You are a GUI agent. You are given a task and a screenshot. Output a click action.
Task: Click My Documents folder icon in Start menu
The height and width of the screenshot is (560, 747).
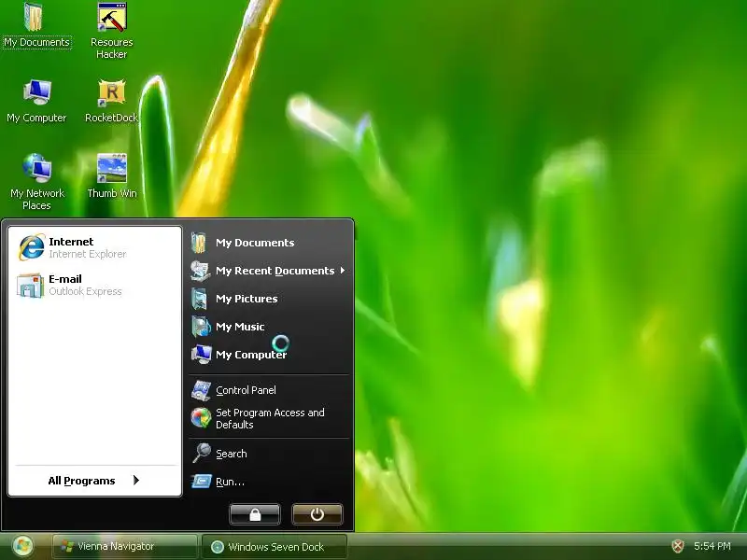click(x=199, y=243)
